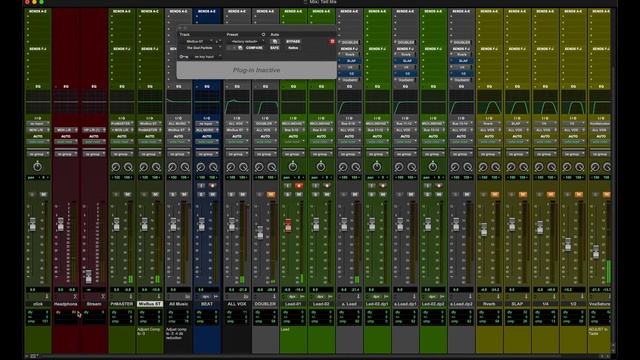Open output path selector on ALL VOX track

tap(237, 130)
